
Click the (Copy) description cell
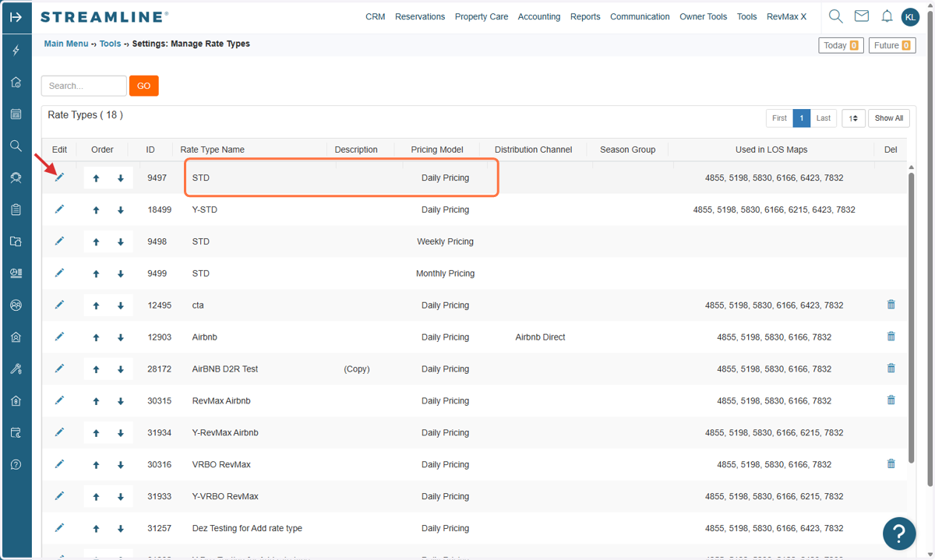pyautogui.click(x=357, y=369)
